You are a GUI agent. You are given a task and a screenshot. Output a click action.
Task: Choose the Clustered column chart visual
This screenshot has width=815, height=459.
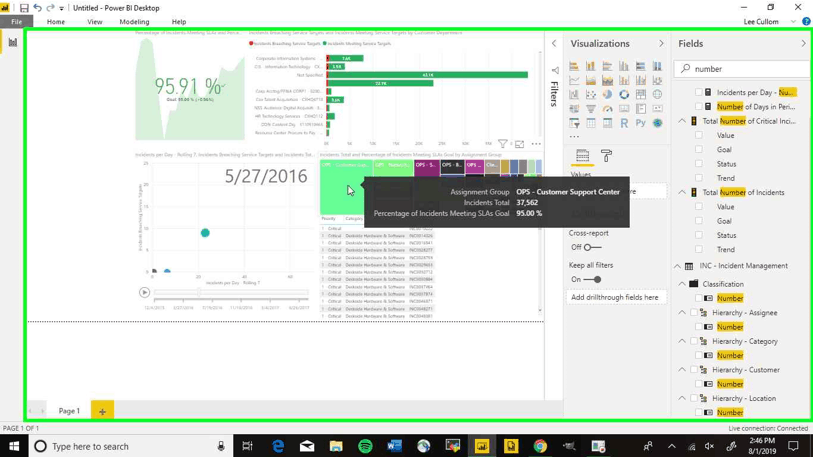click(x=624, y=66)
